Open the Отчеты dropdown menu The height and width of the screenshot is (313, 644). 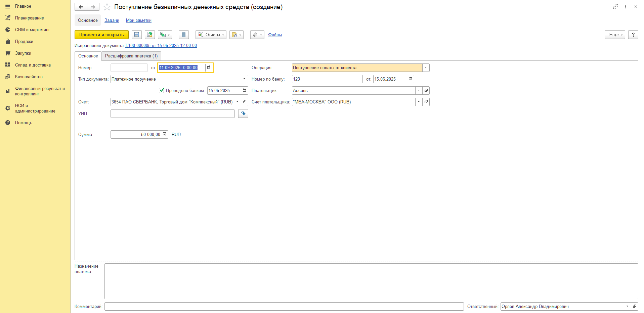211,35
